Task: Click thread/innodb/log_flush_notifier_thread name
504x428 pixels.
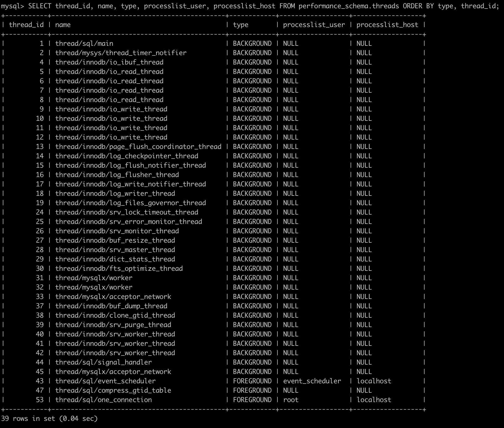Action: coord(131,165)
